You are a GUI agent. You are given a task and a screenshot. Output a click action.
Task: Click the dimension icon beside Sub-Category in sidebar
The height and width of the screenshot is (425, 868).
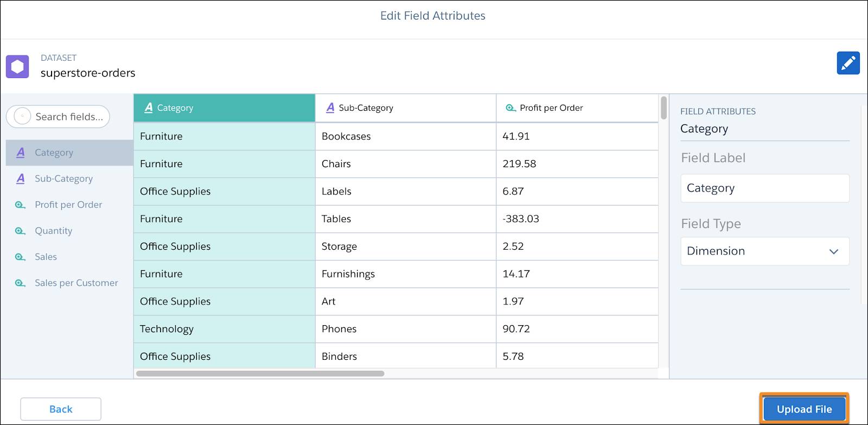pos(21,179)
